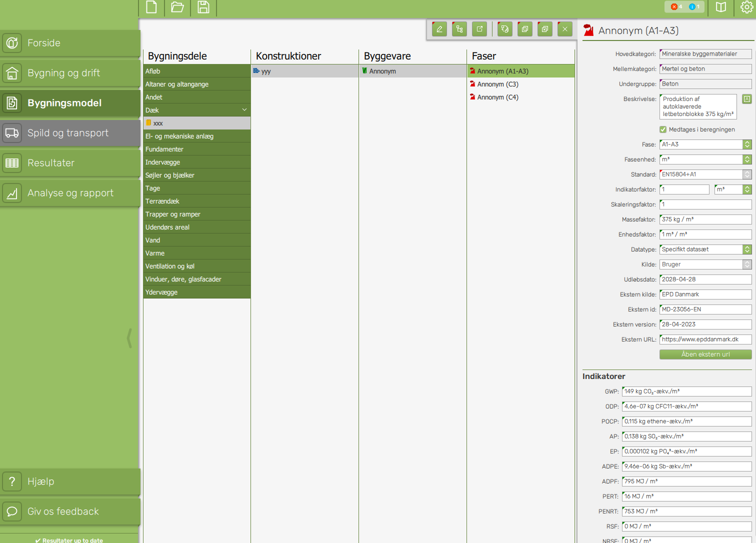Click the Skaleringsfaktor input field

[x=705, y=204]
